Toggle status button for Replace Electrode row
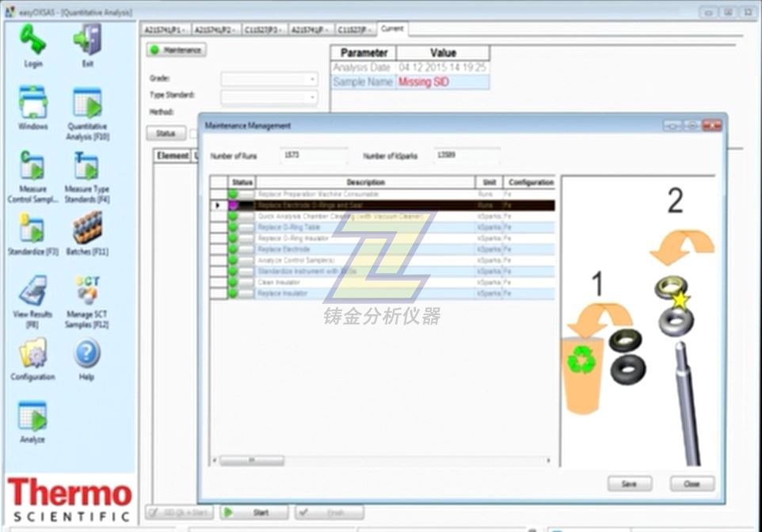Screen dimensions: 762x532 point(242,249)
